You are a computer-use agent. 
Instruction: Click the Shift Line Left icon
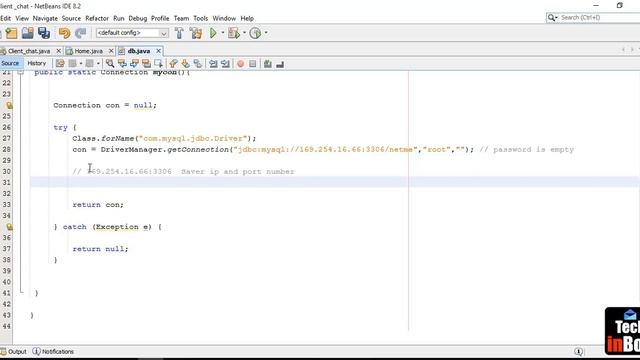coord(213,64)
